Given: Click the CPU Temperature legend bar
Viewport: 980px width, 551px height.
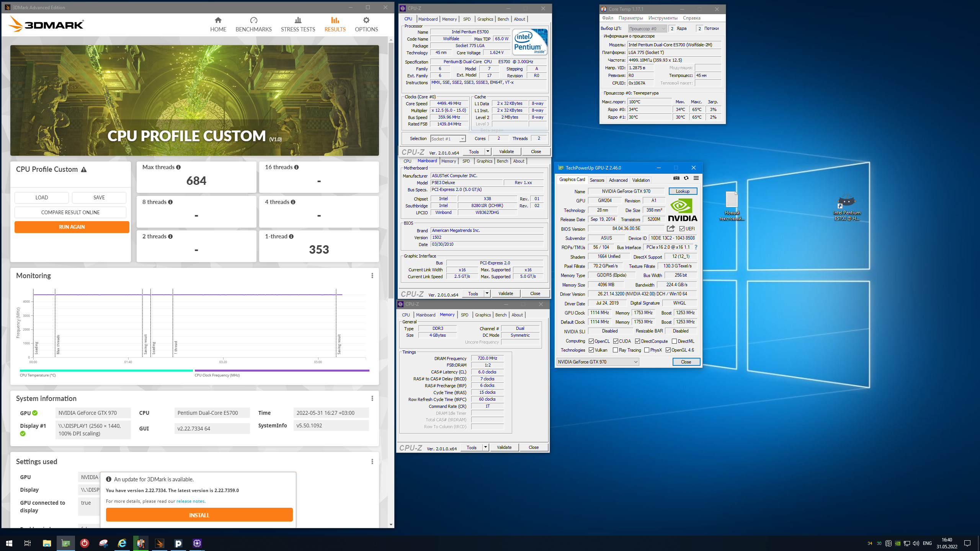Looking at the screenshot, I should coord(106,370).
